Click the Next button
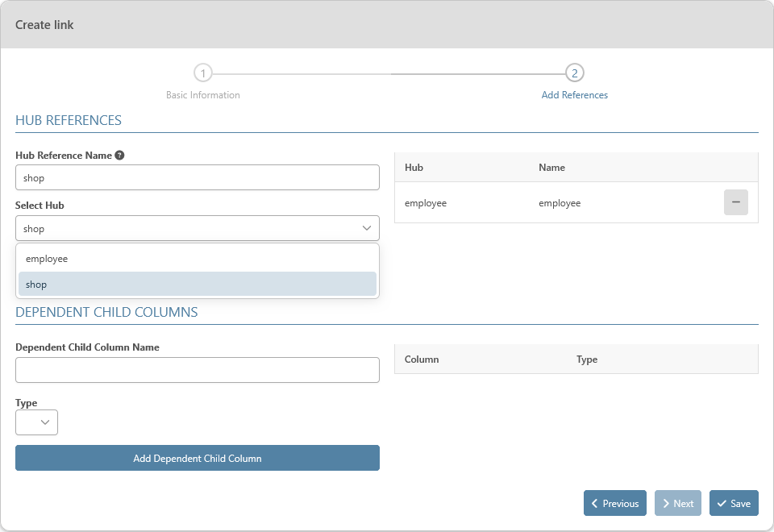 coord(677,503)
